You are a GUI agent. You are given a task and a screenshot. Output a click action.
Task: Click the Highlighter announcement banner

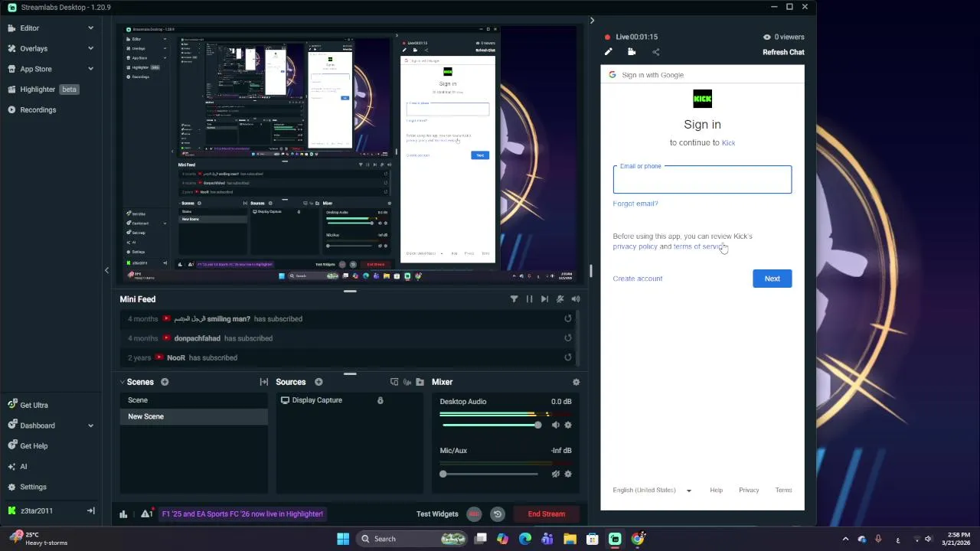243,514
